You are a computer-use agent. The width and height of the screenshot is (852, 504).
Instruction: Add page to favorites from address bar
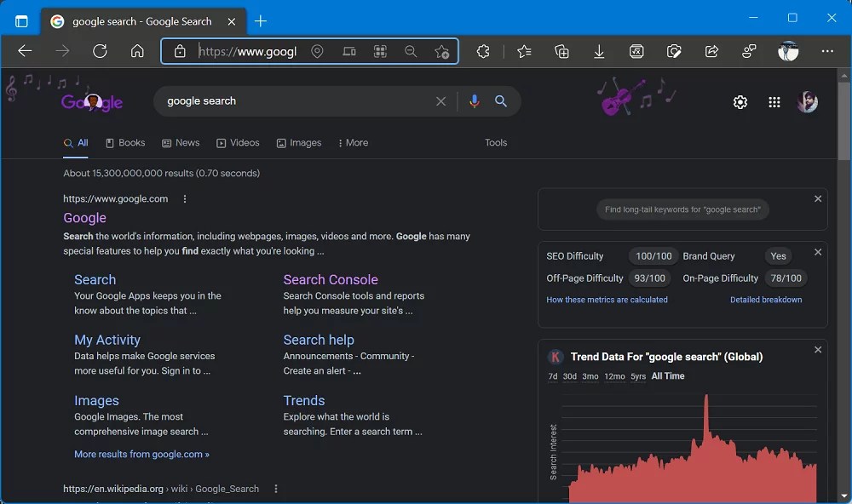point(442,51)
